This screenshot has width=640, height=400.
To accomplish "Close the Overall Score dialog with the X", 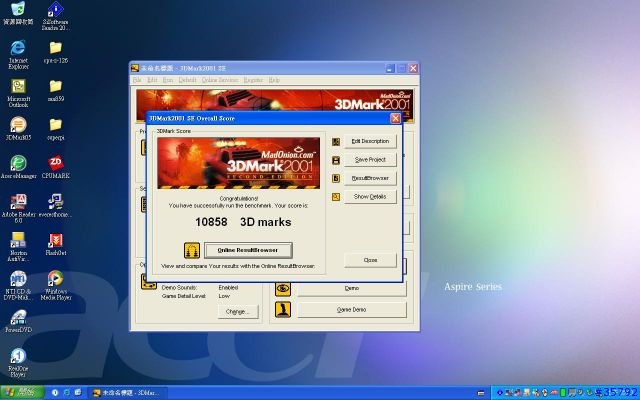I will (395, 118).
